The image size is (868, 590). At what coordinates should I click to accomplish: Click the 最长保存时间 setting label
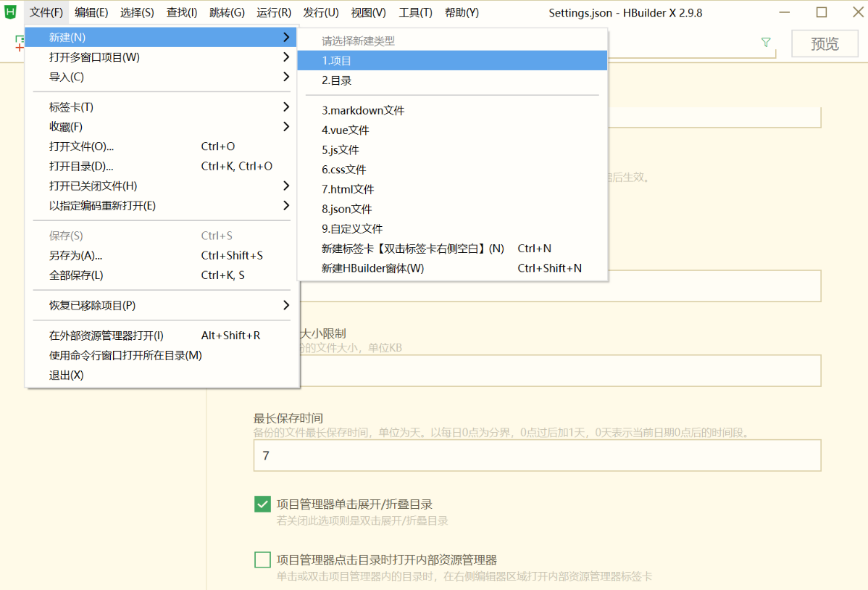click(x=288, y=418)
